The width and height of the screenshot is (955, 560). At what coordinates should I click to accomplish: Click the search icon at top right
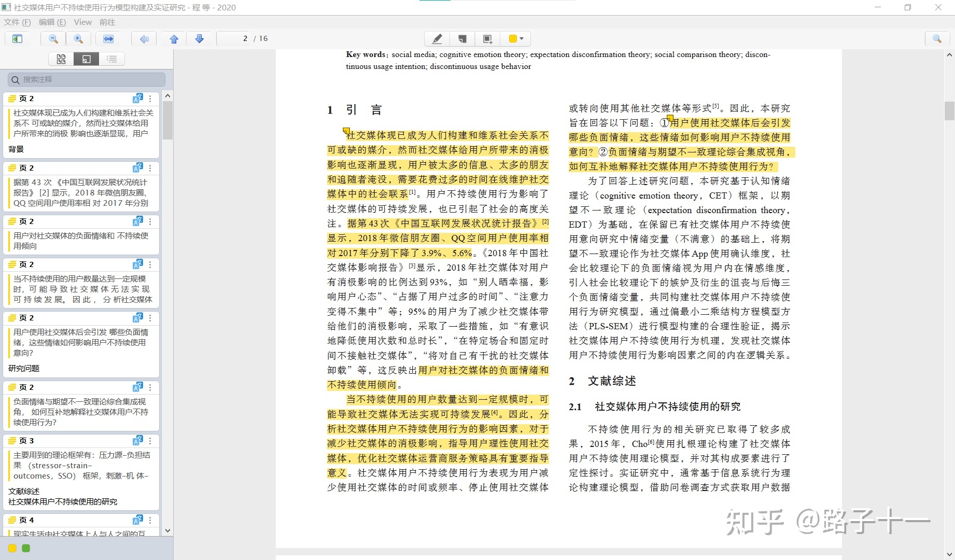pos(937,39)
